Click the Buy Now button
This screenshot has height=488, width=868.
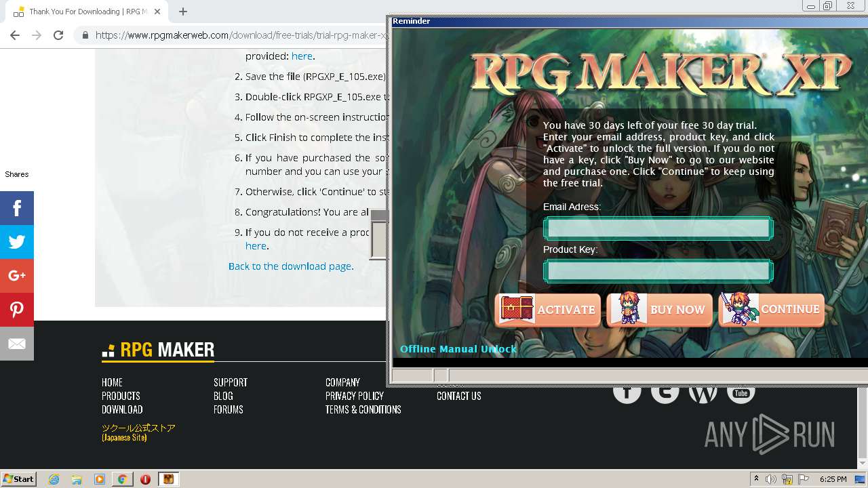pyautogui.click(x=660, y=310)
